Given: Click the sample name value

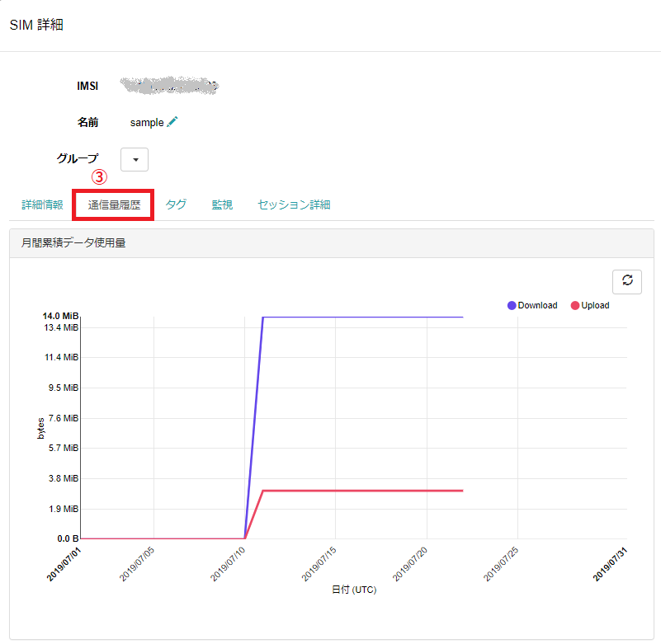Looking at the screenshot, I should coord(147,123).
